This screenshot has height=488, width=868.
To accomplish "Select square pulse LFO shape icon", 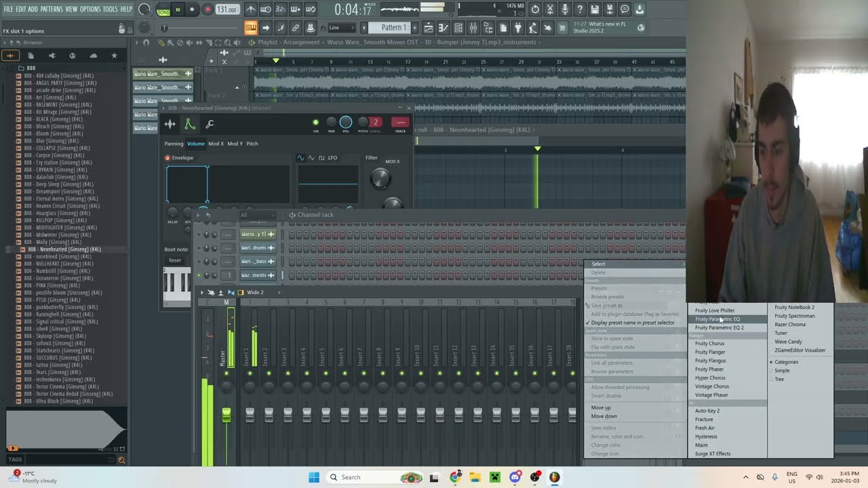I will point(321,158).
